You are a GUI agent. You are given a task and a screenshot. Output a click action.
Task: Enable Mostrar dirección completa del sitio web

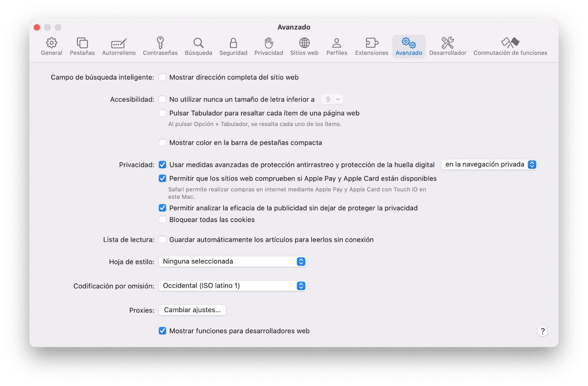pyautogui.click(x=162, y=77)
